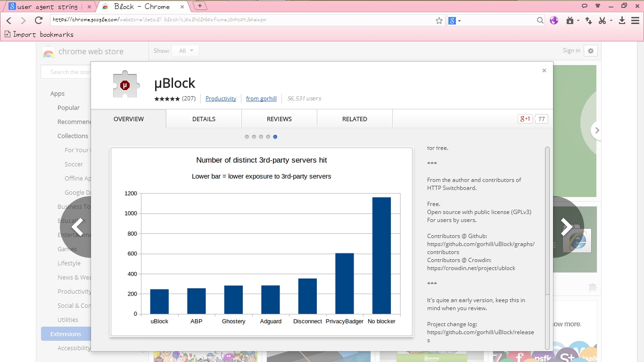This screenshot has width=644, height=362.
Task: Click the five-star rating of µBlock
Action: click(x=167, y=99)
